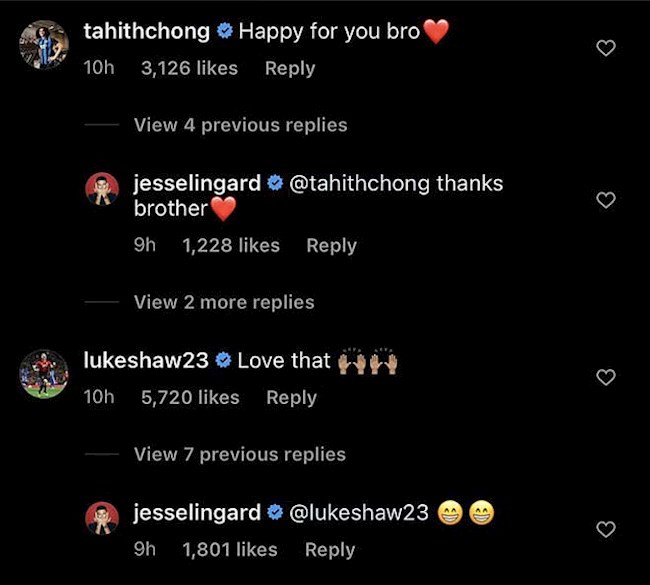This screenshot has height=585, width=650.
Task: Open jesselingard's avatar beside lukeshaw23 reply
Action: pos(102,518)
